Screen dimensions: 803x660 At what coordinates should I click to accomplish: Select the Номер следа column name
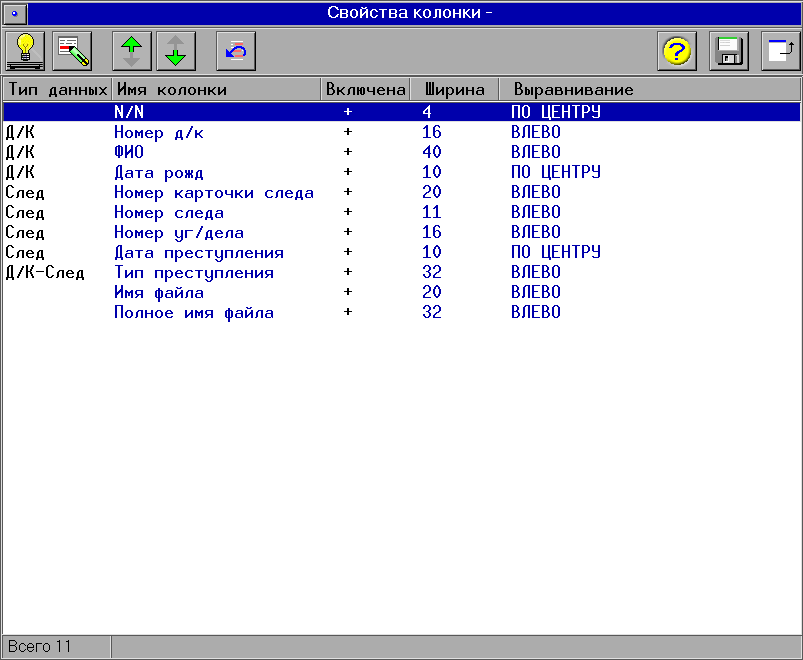[169, 212]
